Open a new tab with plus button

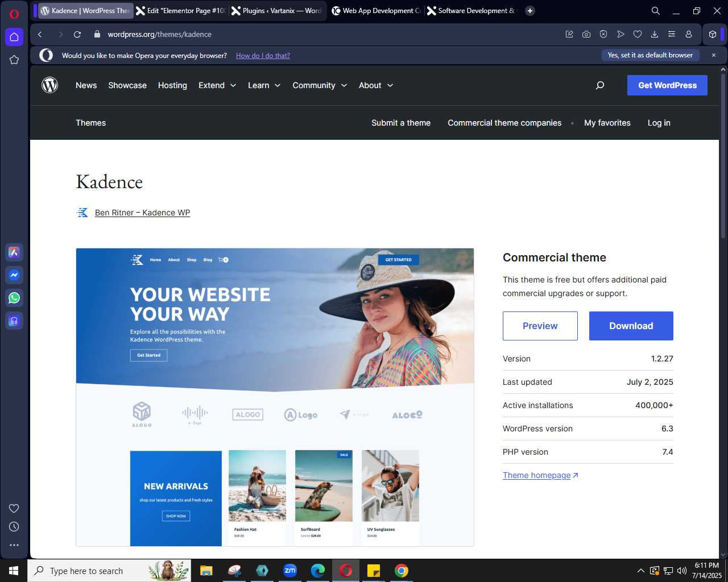coord(530,11)
